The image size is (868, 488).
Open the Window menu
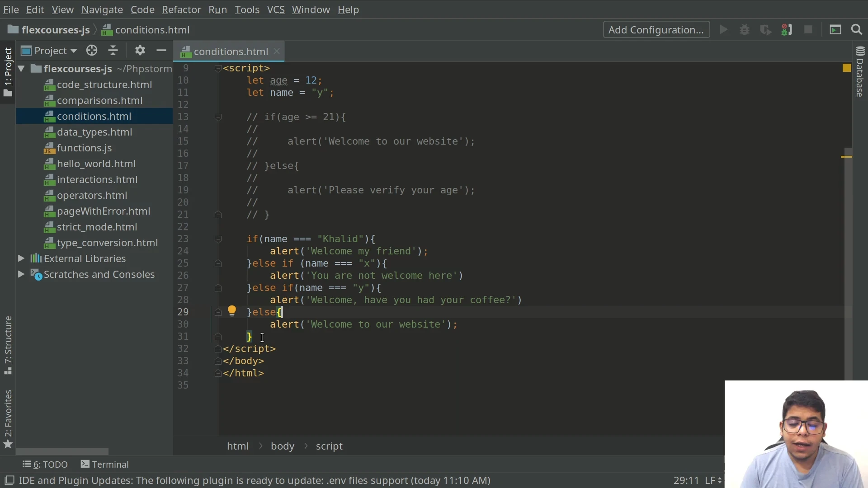311,9
